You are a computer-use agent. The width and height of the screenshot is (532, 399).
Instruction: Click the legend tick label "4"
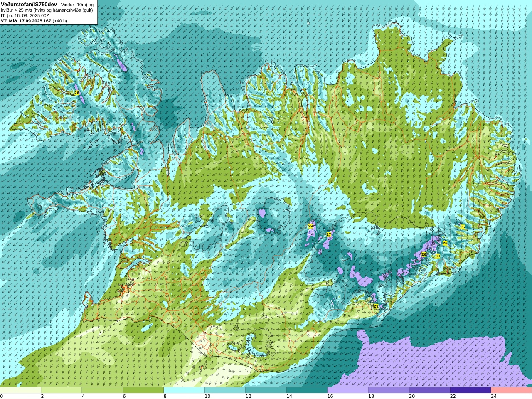coord(83,396)
